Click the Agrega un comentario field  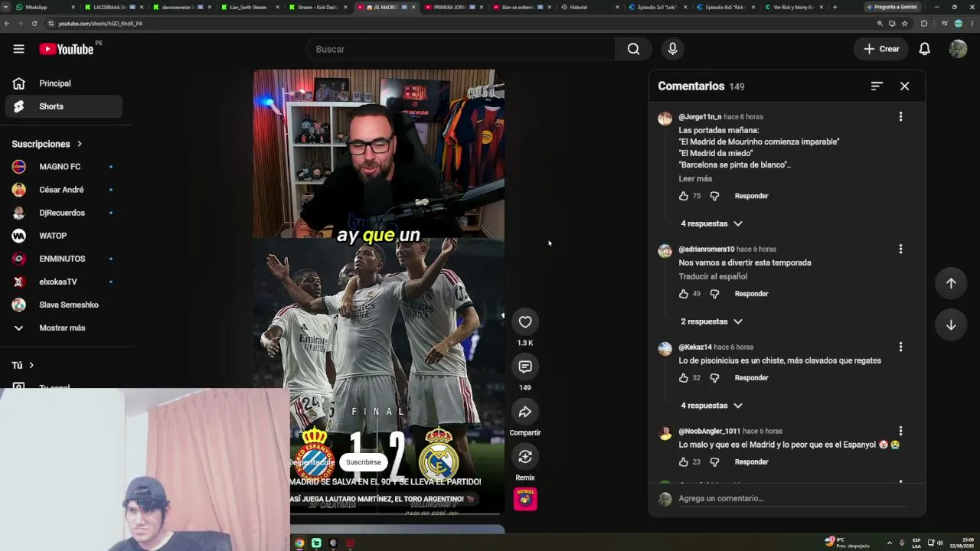tap(792, 498)
